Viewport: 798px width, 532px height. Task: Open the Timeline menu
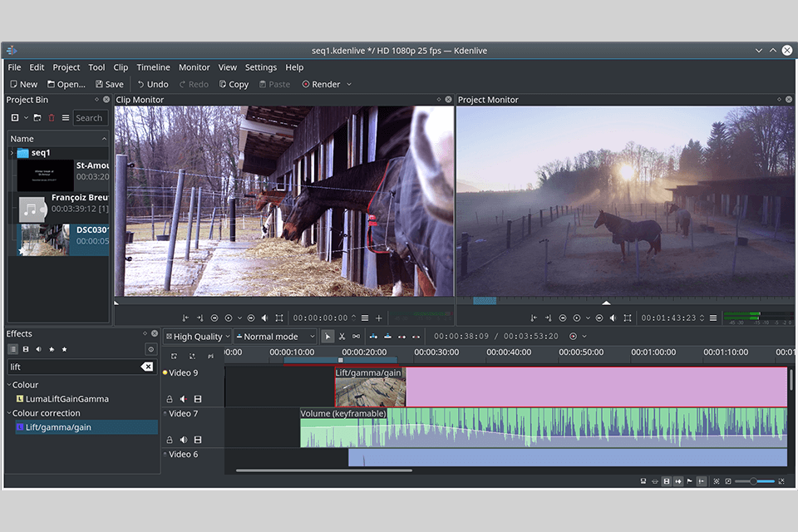click(153, 67)
